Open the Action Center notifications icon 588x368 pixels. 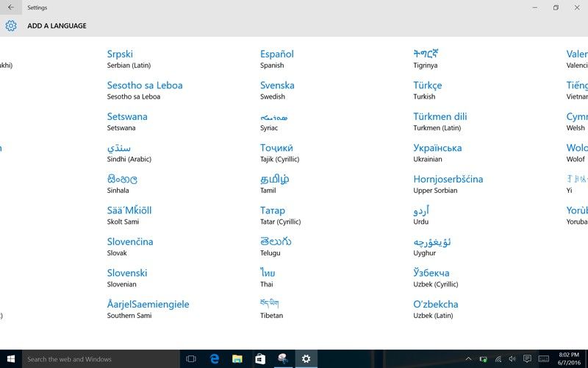tap(527, 359)
